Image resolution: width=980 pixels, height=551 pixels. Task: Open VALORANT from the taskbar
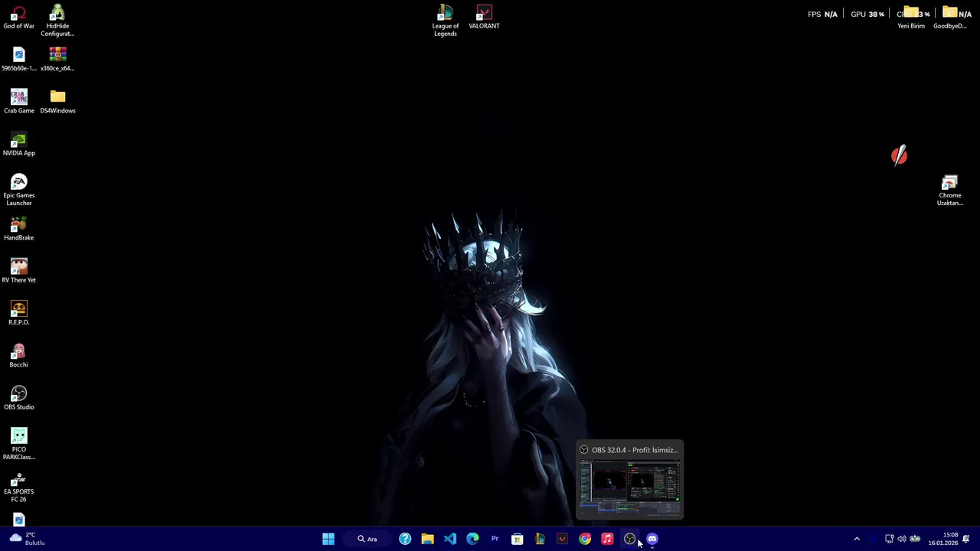coord(562,539)
